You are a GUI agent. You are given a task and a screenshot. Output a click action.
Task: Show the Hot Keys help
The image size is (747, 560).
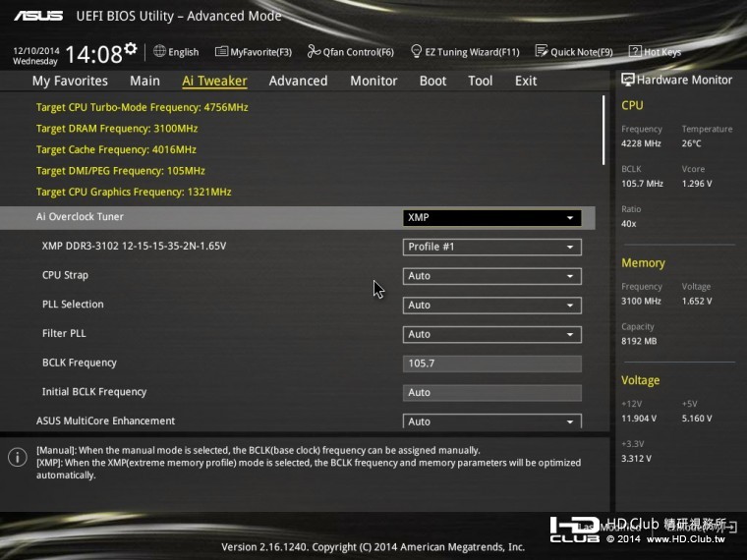tap(655, 52)
